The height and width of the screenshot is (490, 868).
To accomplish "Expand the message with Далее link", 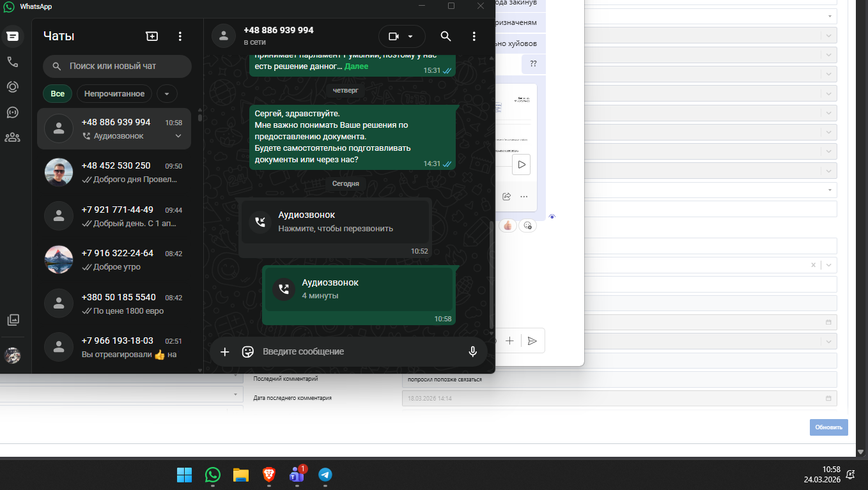I will point(356,66).
